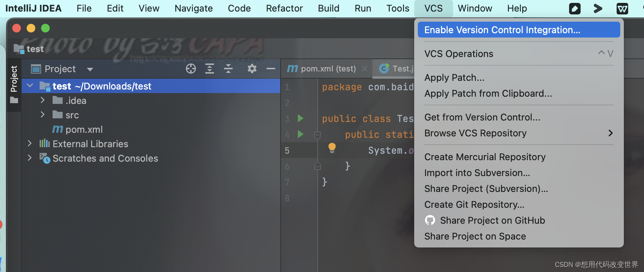Screen dimensions: 644x272
Task: Choose Create Git Repository...
Action: pos(519,205)
